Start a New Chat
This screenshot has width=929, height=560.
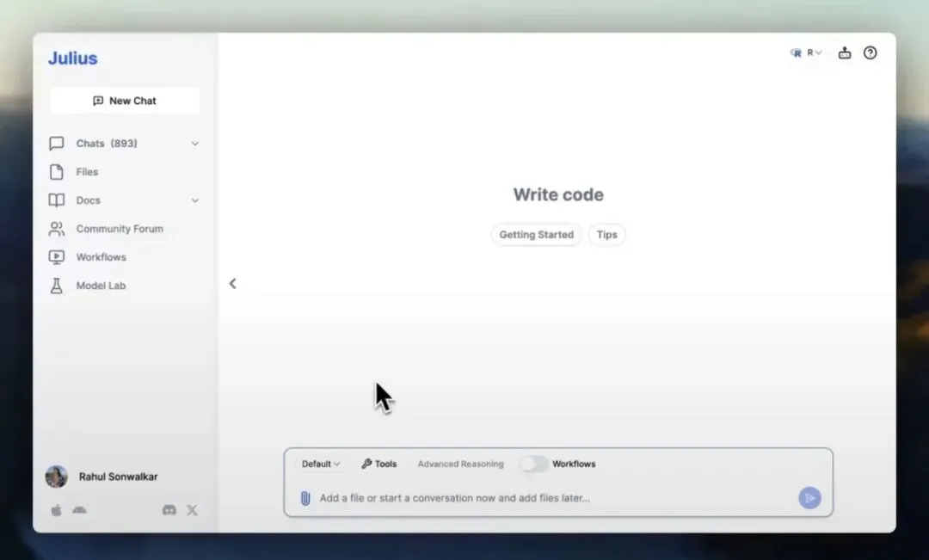[x=125, y=101]
